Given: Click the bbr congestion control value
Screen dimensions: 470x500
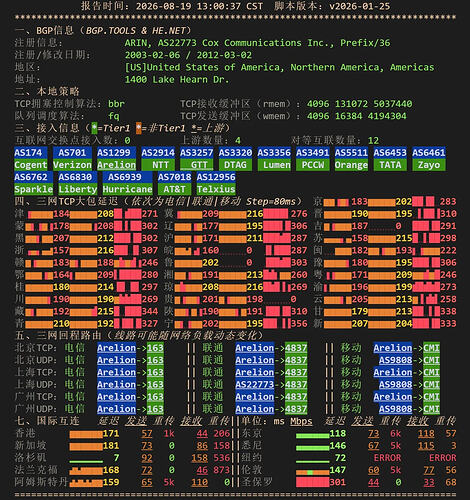Looking at the screenshot, I should [116, 104].
